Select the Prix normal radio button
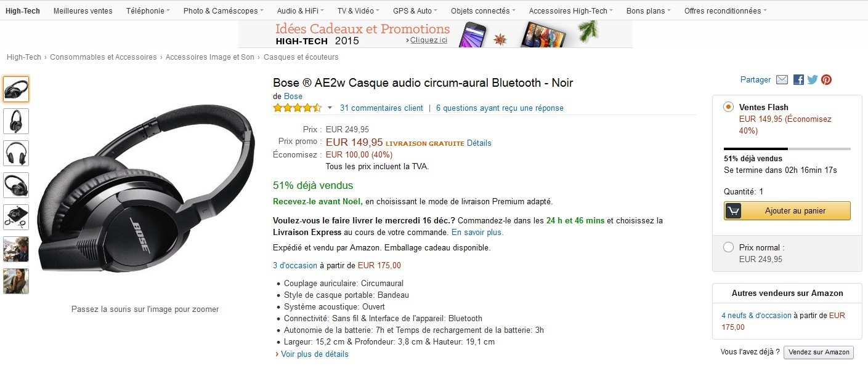Screen dimensions: 868x371 (728, 246)
